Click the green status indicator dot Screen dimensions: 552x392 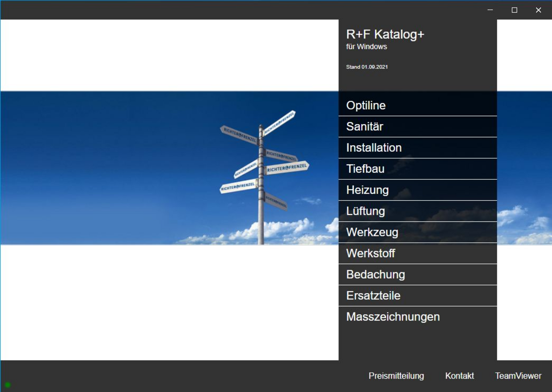[x=8, y=385]
